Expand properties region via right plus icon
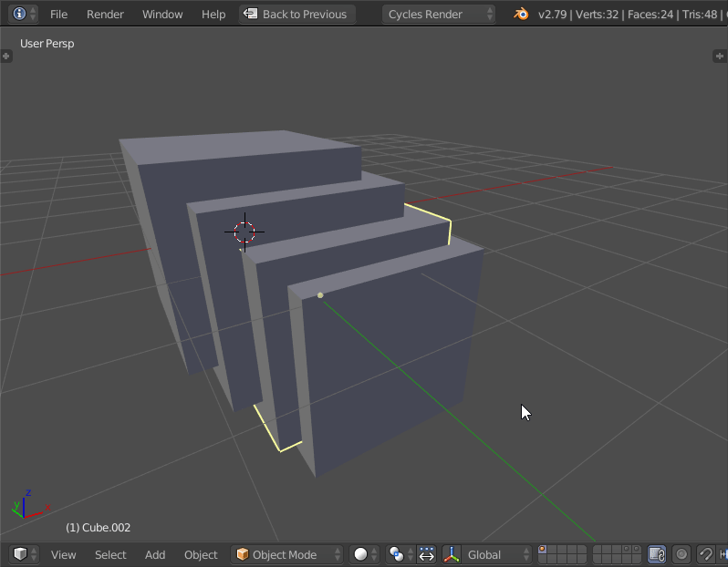Image resolution: width=728 pixels, height=567 pixels. (x=720, y=57)
